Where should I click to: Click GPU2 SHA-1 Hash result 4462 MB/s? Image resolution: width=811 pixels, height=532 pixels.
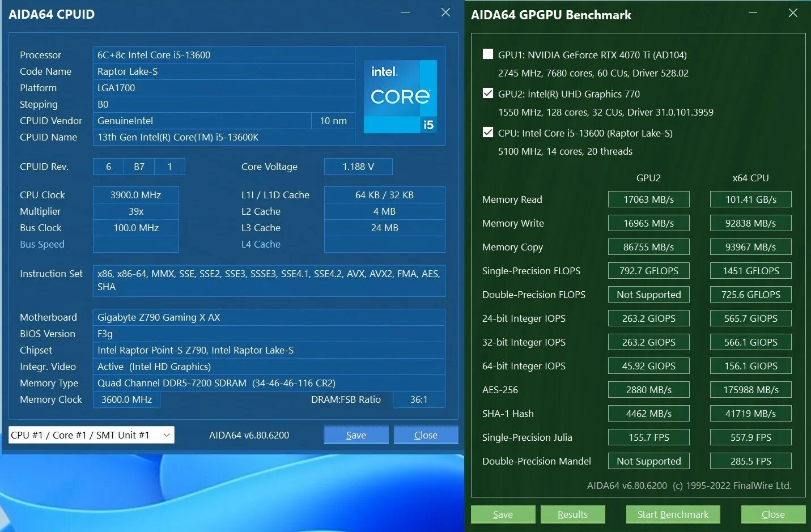pos(648,414)
